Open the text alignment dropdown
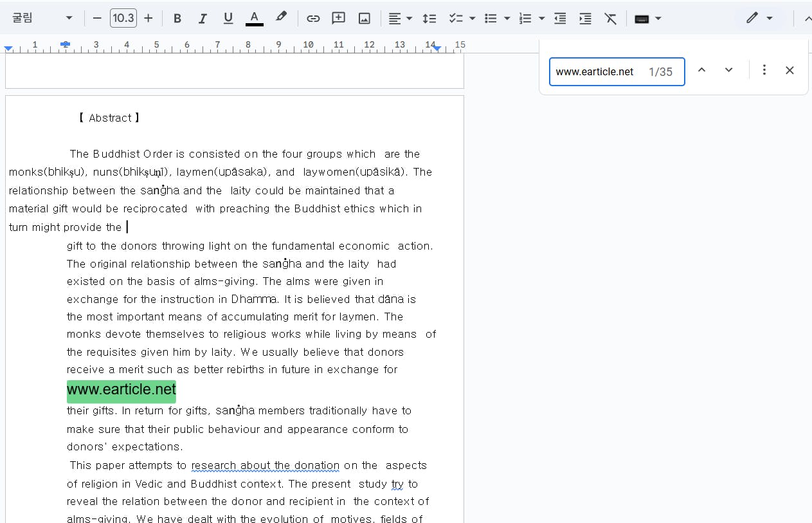This screenshot has height=523, width=812. [401, 19]
